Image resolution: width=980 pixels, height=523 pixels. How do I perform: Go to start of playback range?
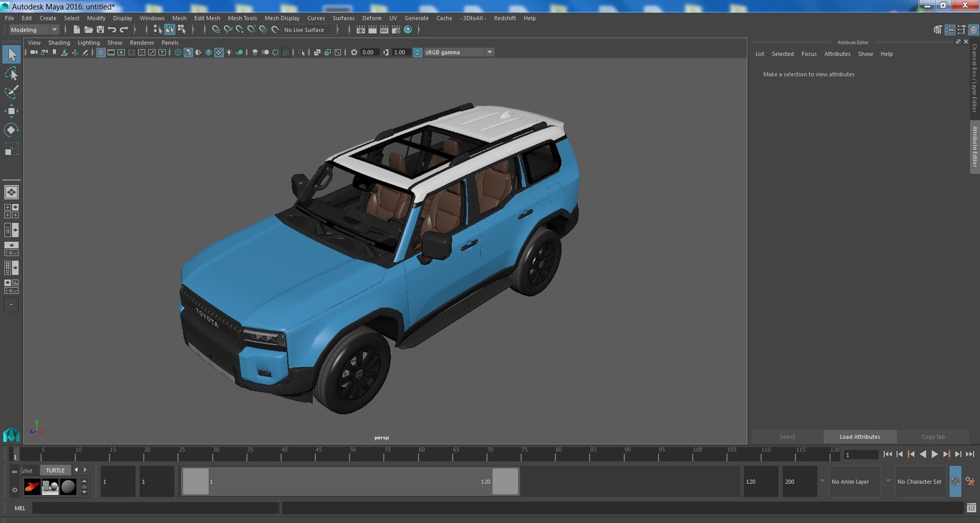click(888, 454)
